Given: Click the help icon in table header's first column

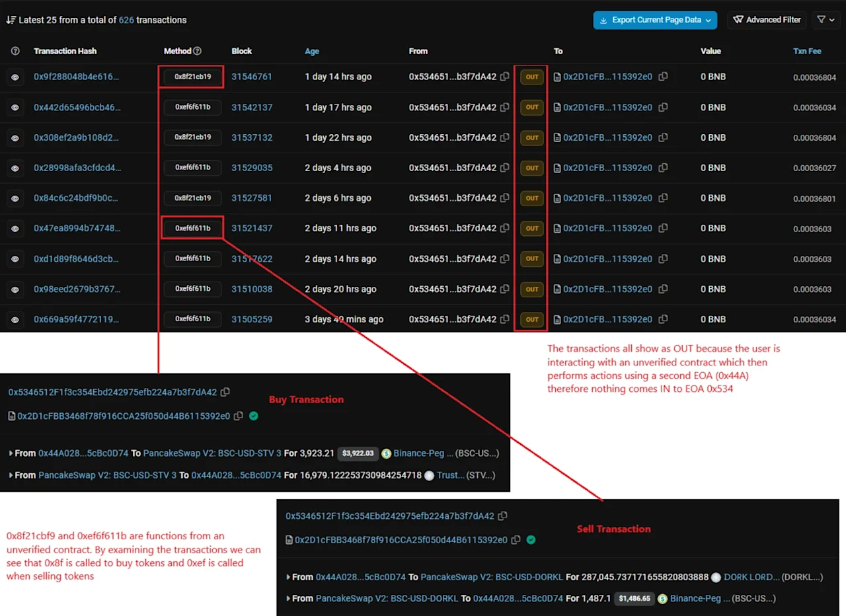Looking at the screenshot, I should coord(15,51).
